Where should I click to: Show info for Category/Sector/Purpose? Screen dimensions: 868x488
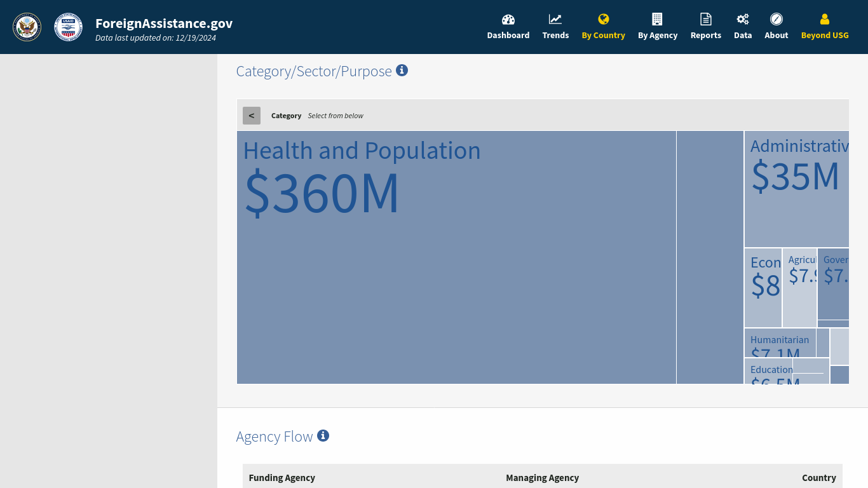[402, 71]
